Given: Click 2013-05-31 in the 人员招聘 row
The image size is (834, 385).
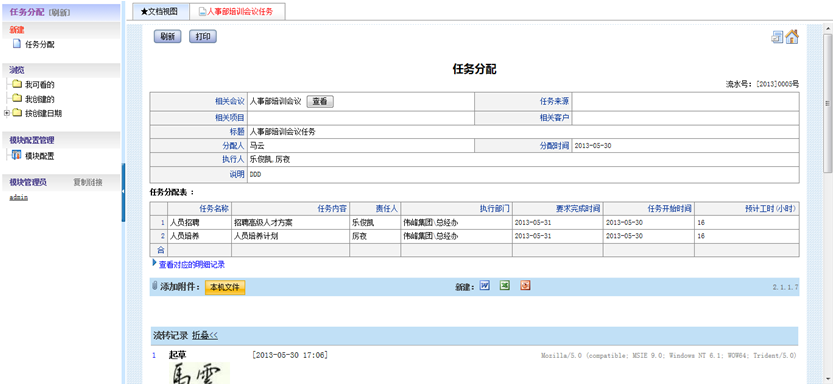Looking at the screenshot, I should (x=533, y=223).
